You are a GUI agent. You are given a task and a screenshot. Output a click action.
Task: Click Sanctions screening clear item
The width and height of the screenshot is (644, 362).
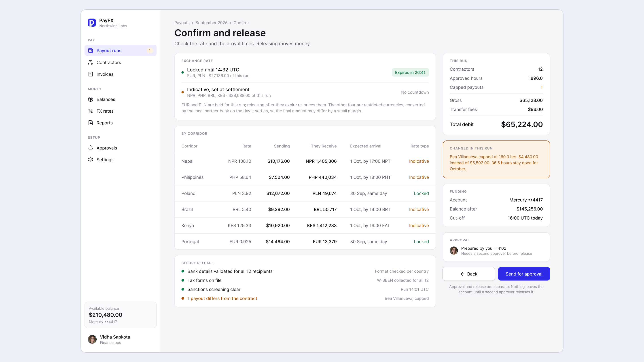tap(214, 290)
